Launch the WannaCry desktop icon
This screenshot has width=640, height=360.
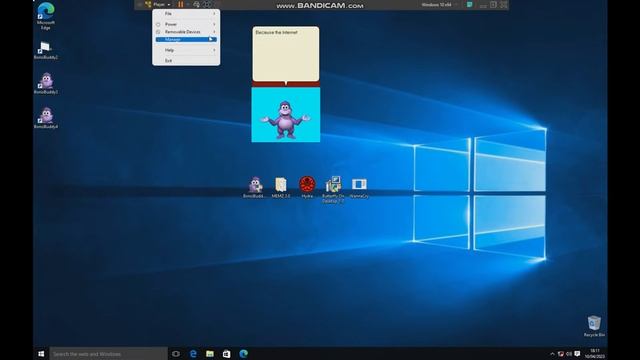[359, 188]
